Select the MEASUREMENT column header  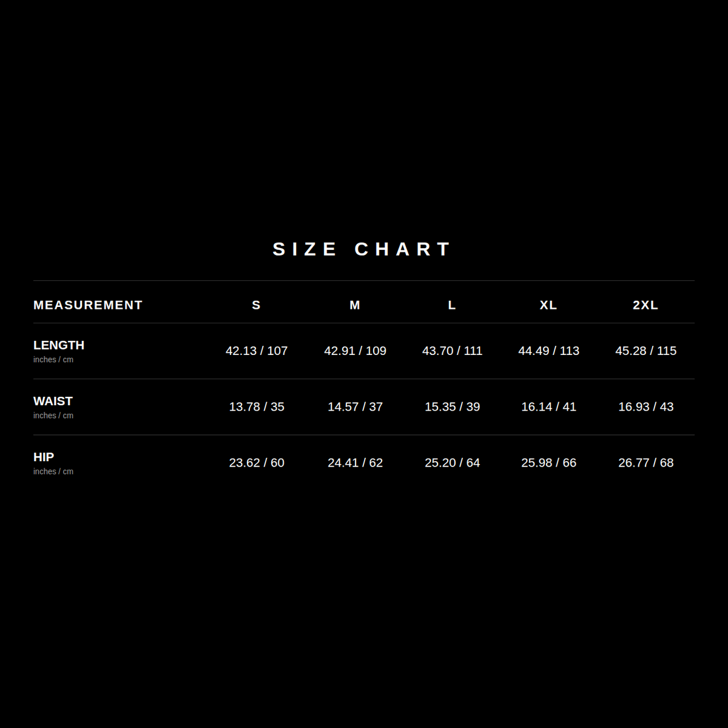pos(88,305)
